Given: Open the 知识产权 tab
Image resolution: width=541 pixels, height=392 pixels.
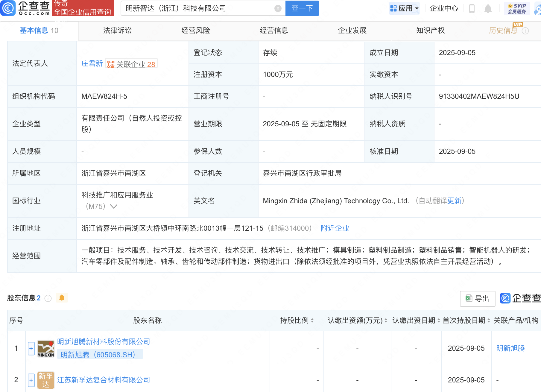Looking at the screenshot, I should 430,31.
